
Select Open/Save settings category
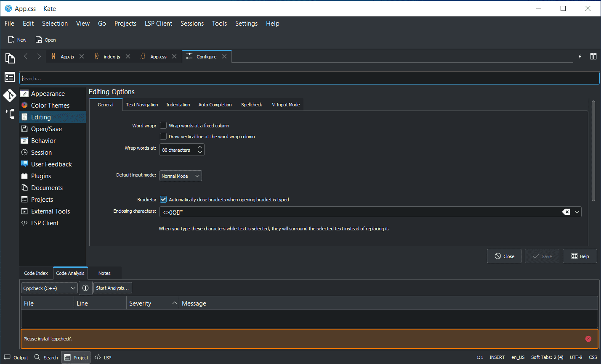pos(53,129)
